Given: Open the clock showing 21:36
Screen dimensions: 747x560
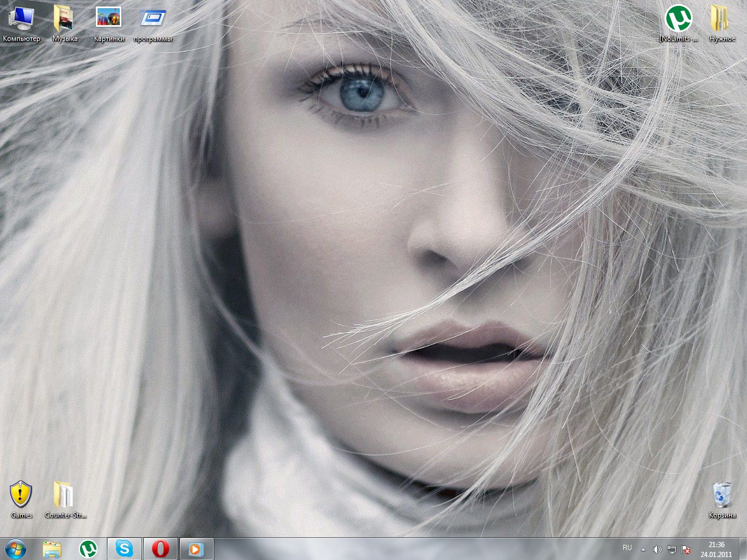Looking at the screenshot, I should 717,549.
